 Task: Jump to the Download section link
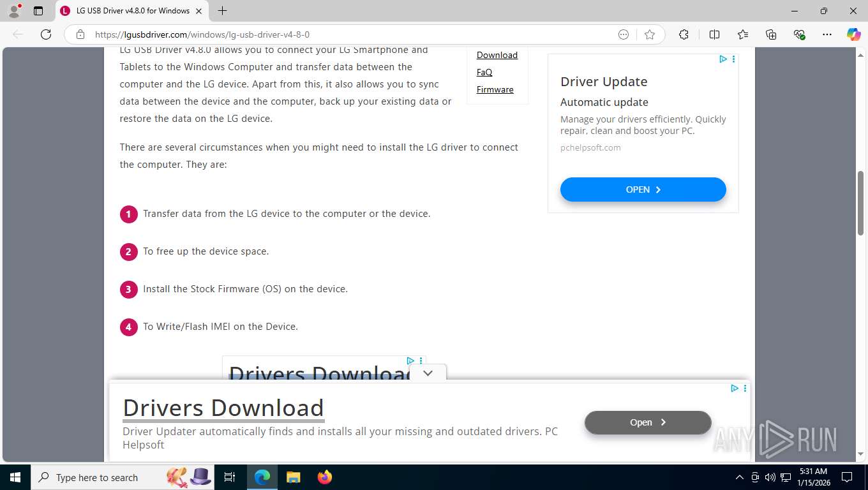(x=497, y=55)
